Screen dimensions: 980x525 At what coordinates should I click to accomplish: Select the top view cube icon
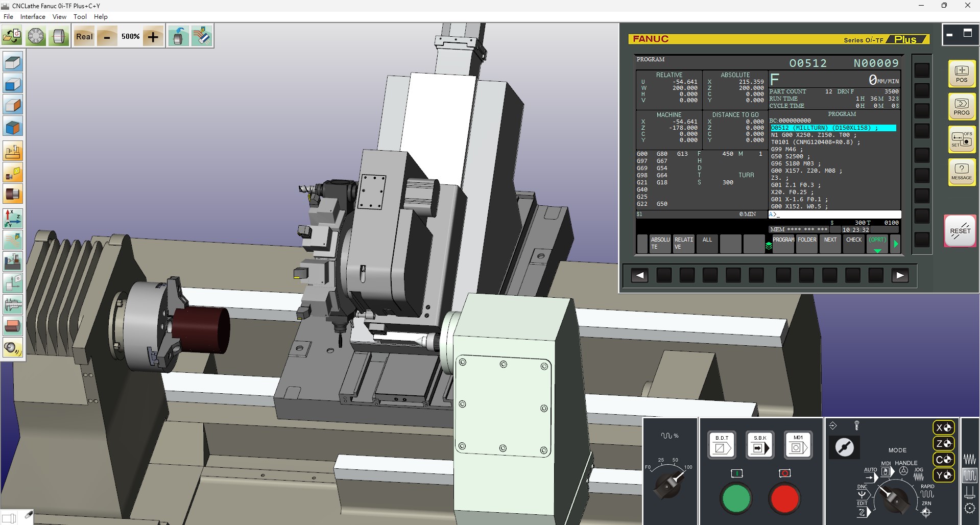click(13, 62)
